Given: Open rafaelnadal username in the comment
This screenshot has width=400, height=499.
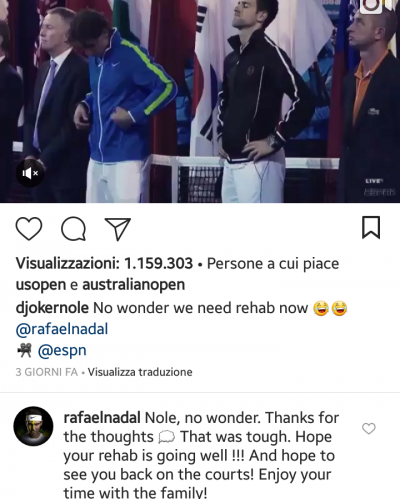Looking at the screenshot, I should pos(102,418).
